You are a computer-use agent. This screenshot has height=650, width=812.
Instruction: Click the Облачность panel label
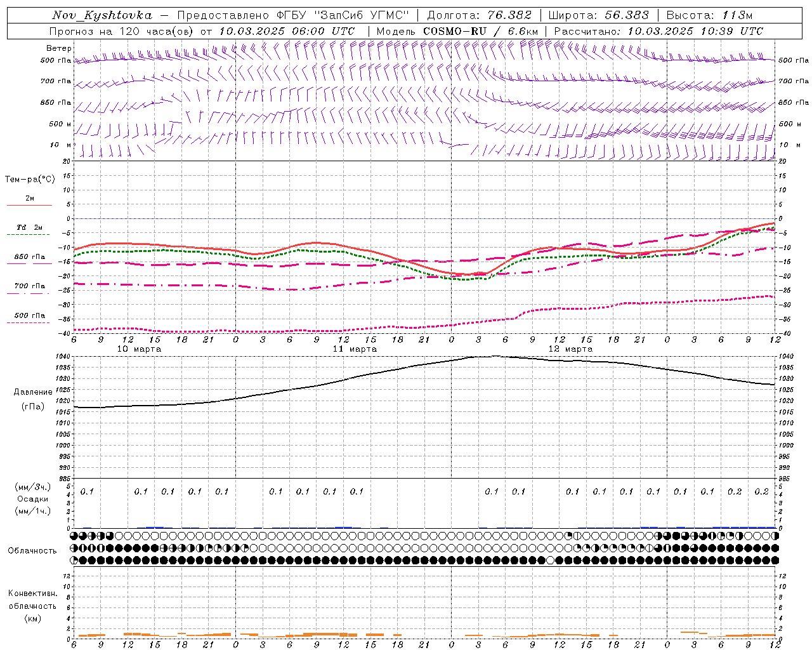32,551
